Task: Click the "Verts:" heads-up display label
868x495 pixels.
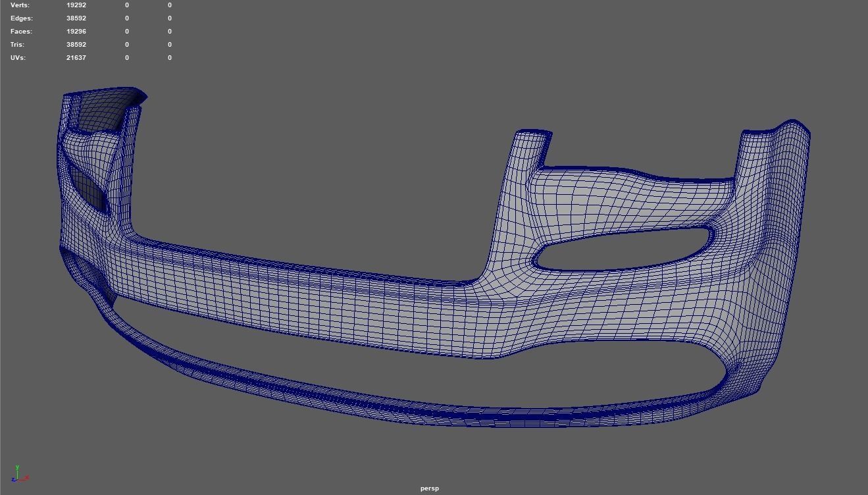Action: point(20,5)
